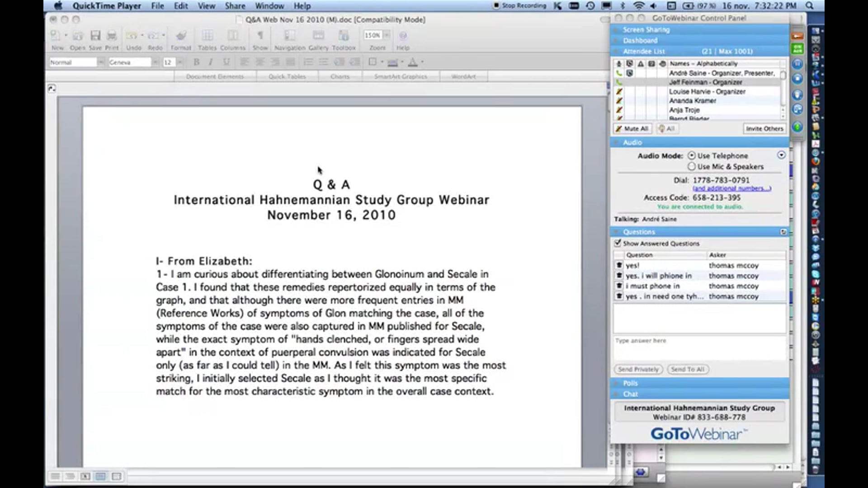Click the Spotlight search icon

click(809, 6)
